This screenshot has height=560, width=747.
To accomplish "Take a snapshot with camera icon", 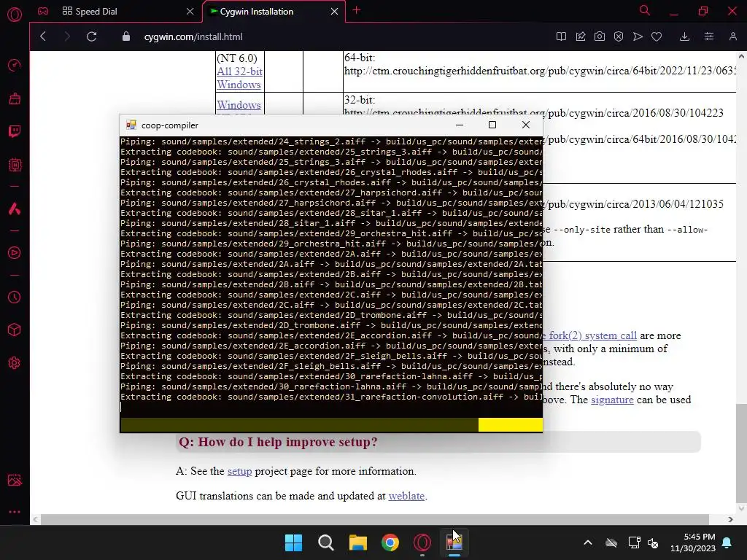I will click(x=600, y=36).
